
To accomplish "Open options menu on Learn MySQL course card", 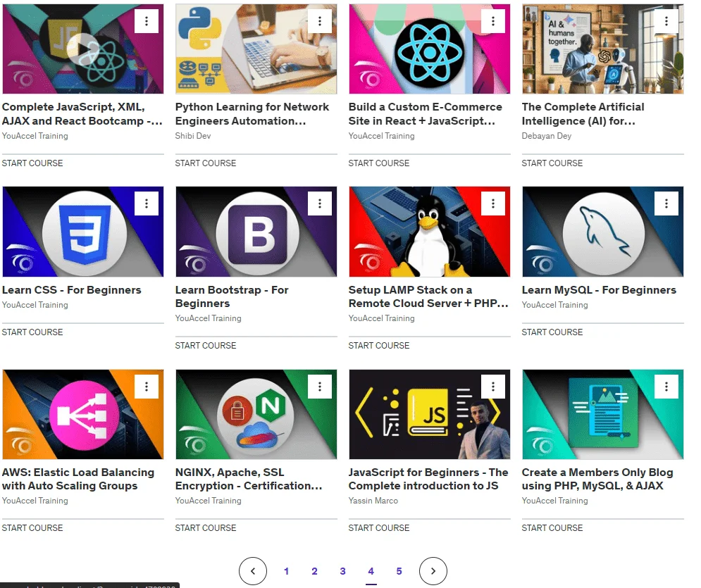I will tap(666, 204).
